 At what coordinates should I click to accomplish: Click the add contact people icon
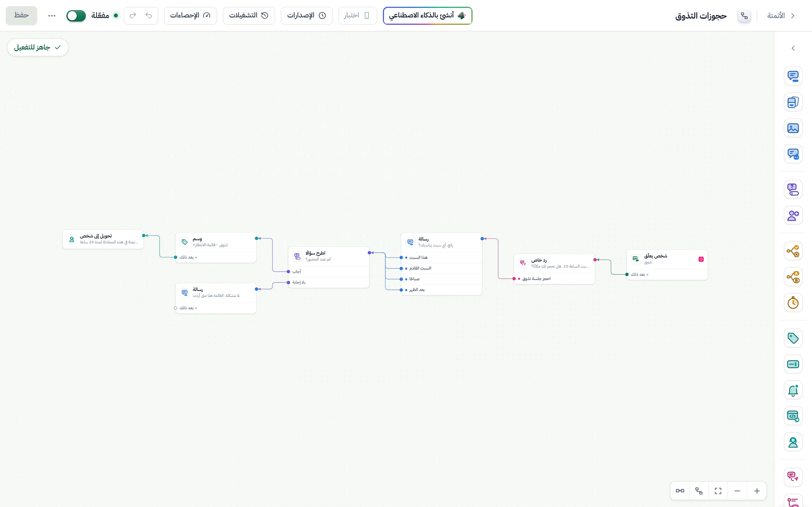(793, 215)
